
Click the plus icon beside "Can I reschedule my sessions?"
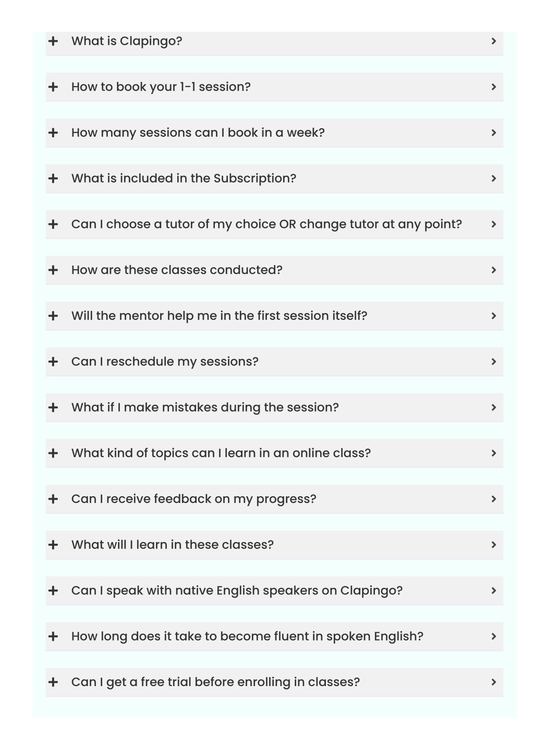[53, 362]
